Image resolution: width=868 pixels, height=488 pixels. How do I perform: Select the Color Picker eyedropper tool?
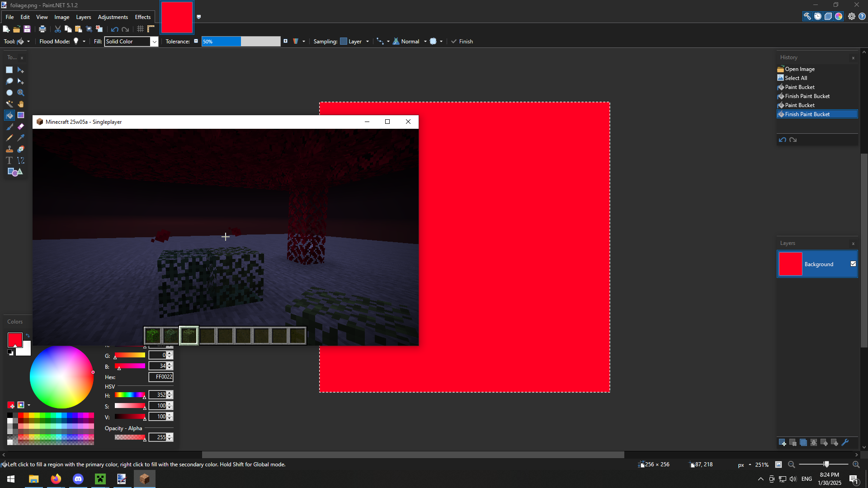[21, 138]
